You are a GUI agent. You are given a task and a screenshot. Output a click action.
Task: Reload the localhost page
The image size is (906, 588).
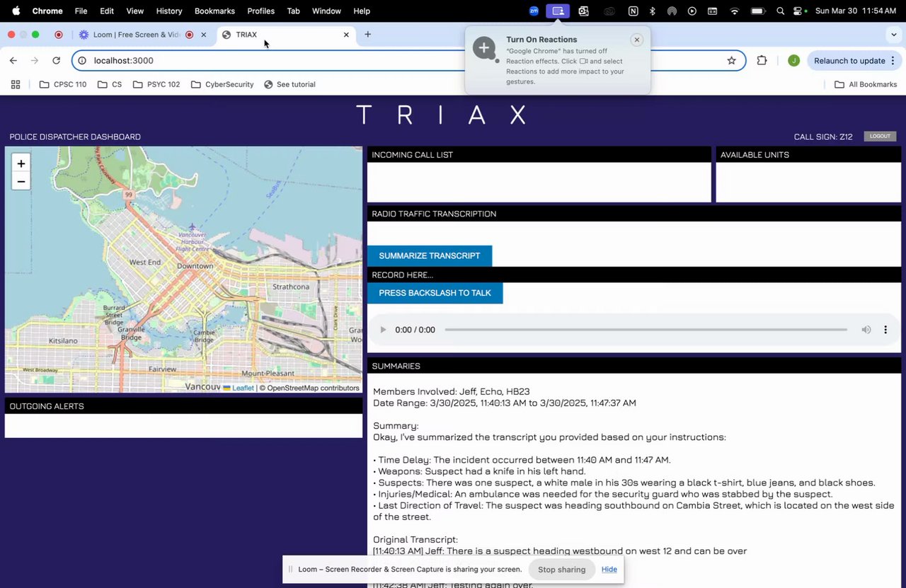tap(56, 61)
